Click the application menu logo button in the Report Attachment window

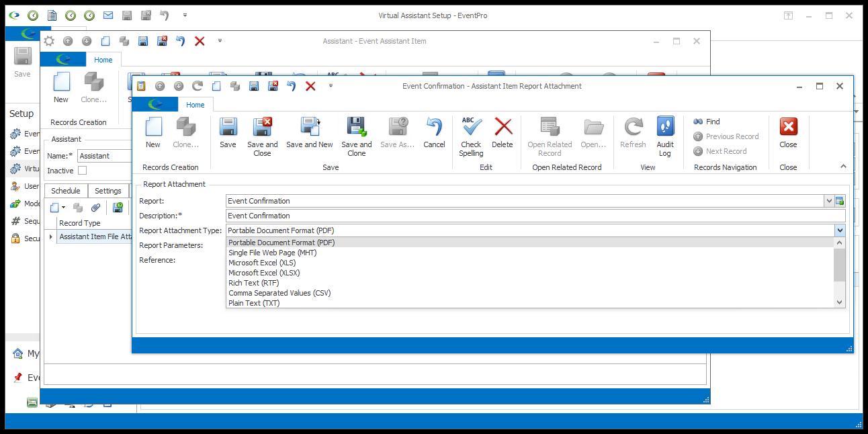tap(155, 104)
